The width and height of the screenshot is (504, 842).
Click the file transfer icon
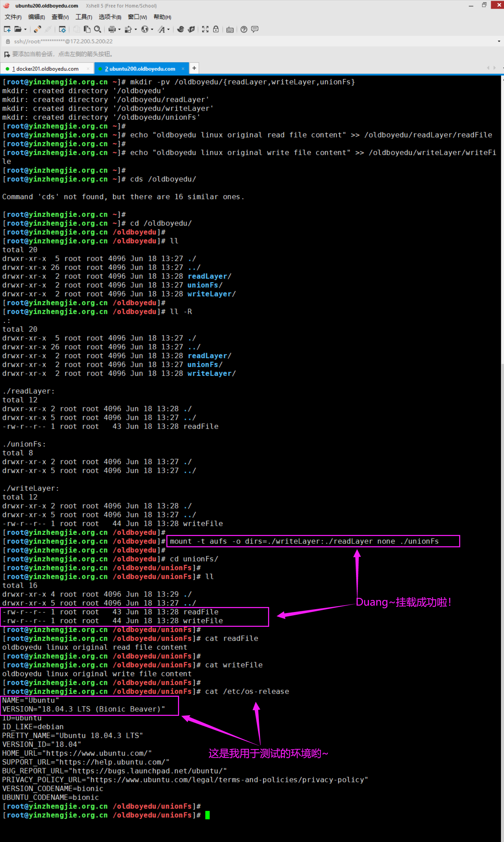129,29
